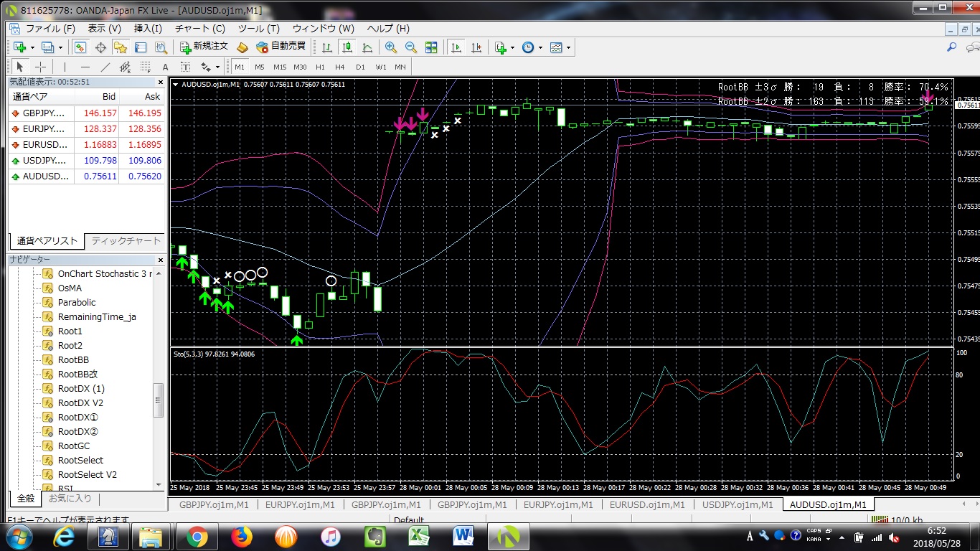Click the Zoom Out magnifier icon
980x551 pixels.
pos(411,47)
